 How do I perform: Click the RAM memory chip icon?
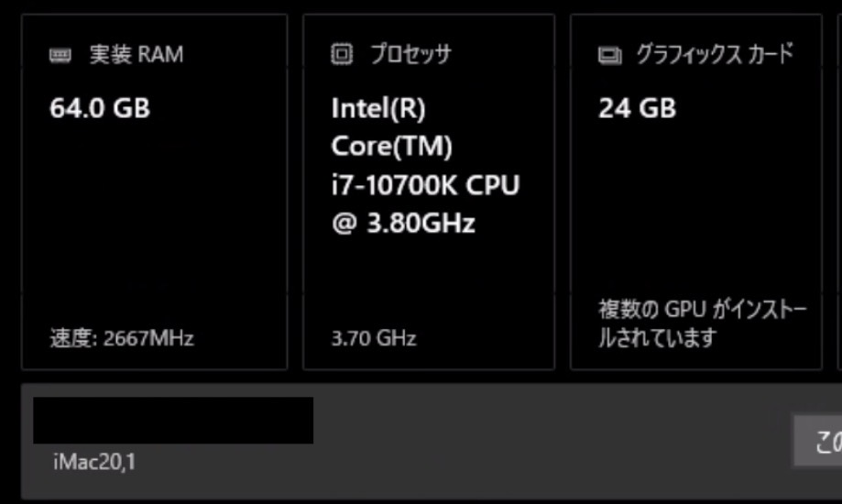(x=60, y=55)
